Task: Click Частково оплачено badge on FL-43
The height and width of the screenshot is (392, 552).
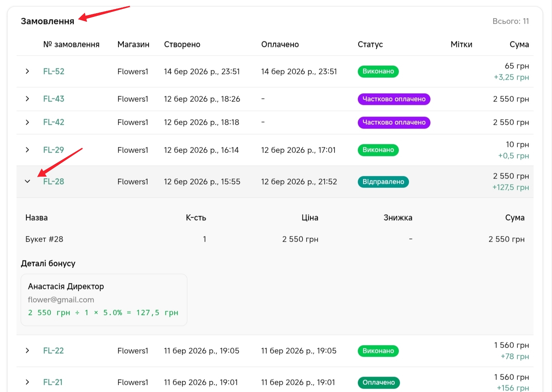Action: click(x=394, y=99)
